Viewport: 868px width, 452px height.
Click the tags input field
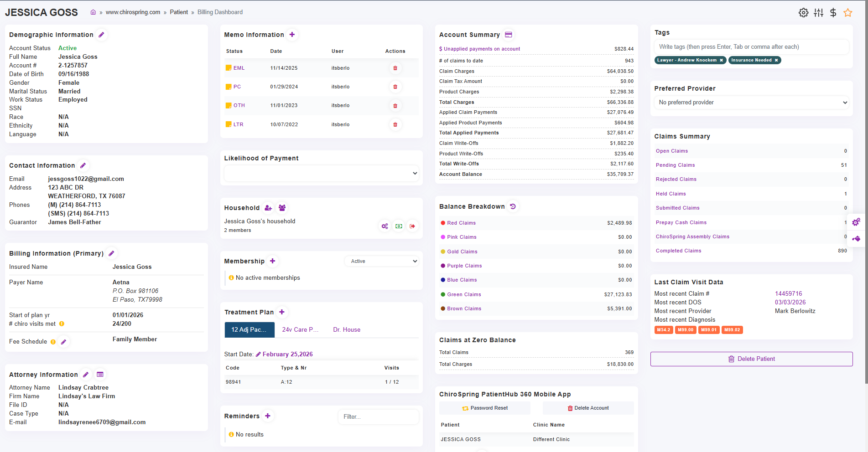751,47
